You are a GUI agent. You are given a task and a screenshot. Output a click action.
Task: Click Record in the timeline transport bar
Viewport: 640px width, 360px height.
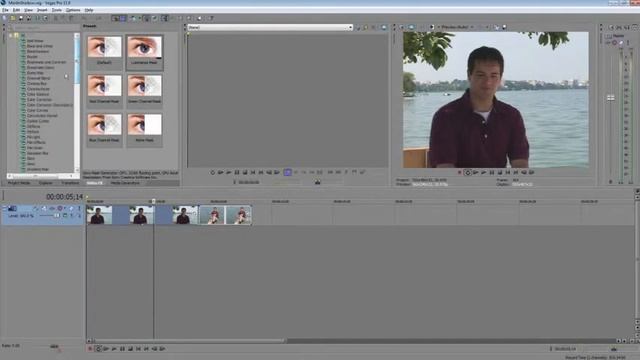click(x=90, y=349)
